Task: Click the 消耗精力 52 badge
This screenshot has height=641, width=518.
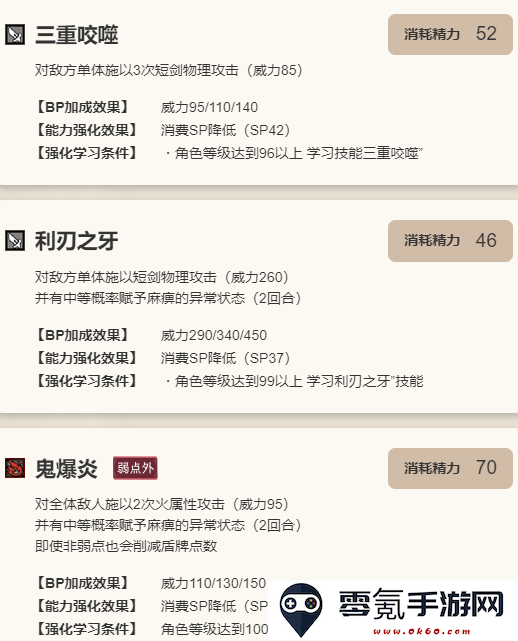Action: click(450, 34)
